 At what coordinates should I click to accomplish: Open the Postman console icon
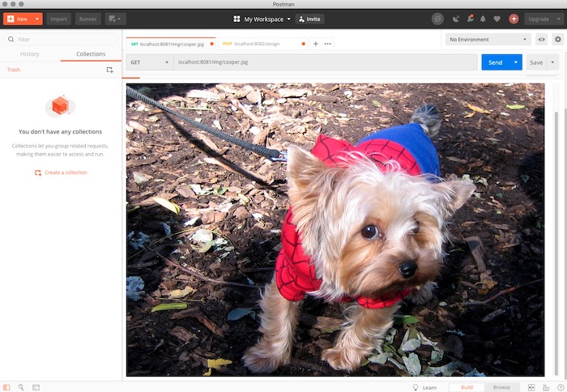tap(36, 387)
